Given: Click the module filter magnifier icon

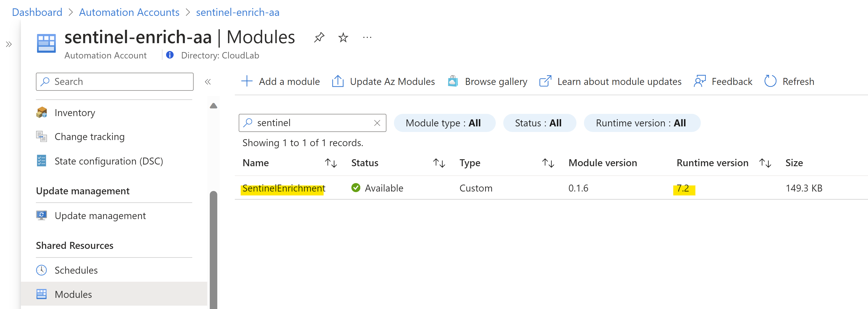Looking at the screenshot, I should (248, 122).
